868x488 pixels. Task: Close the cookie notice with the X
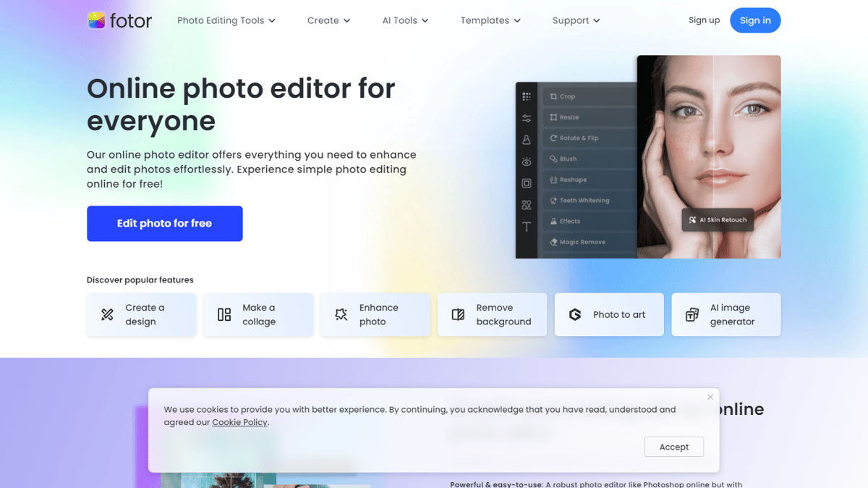(x=710, y=397)
